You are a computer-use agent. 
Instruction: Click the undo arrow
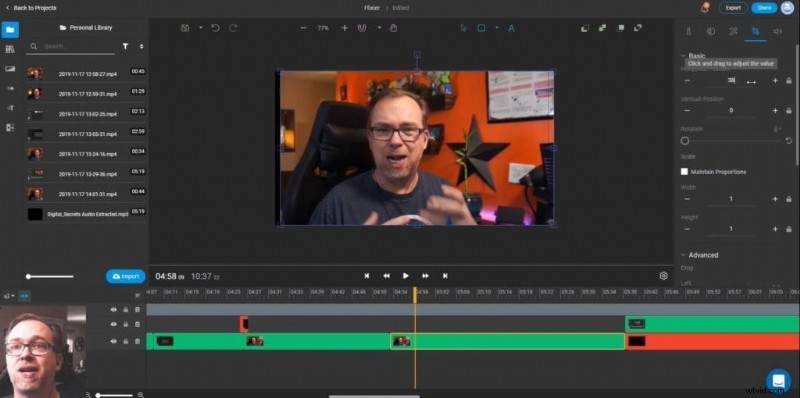coord(215,28)
